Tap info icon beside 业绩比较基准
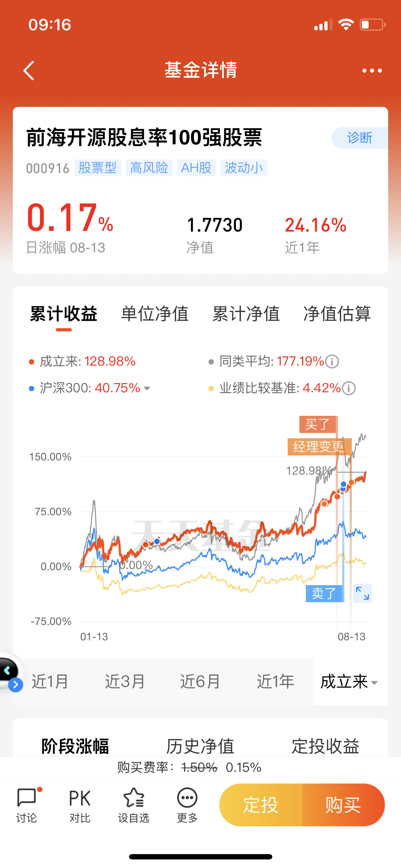The width and height of the screenshot is (401, 868). coord(349,388)
